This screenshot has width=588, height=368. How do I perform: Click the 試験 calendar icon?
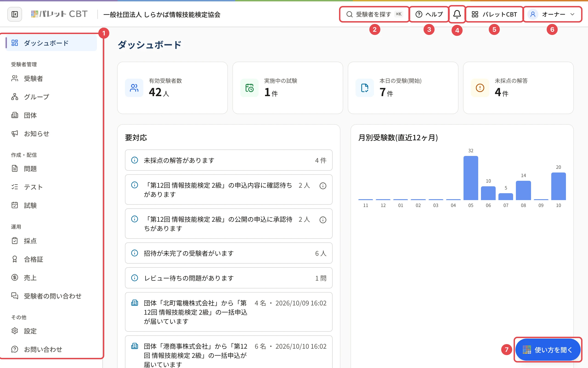[14, 205]
